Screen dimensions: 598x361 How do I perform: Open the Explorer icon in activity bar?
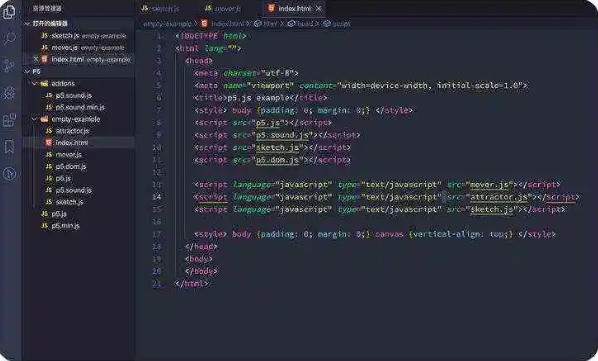tap(9, 11)
